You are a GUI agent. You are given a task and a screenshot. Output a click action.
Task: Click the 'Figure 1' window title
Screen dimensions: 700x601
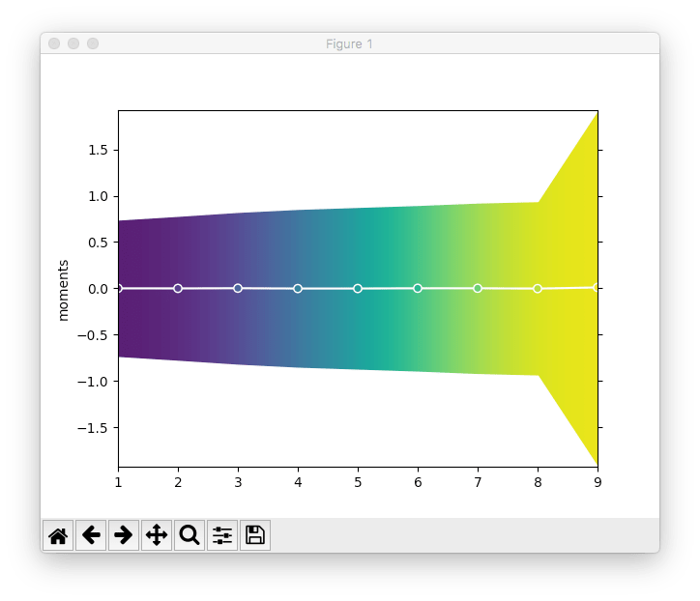349,43
